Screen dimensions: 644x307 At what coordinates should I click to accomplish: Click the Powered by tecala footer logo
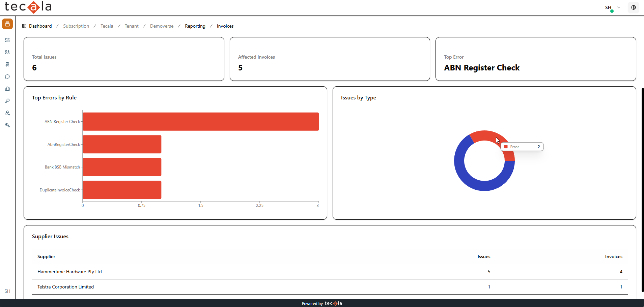(x=333, y=303)
